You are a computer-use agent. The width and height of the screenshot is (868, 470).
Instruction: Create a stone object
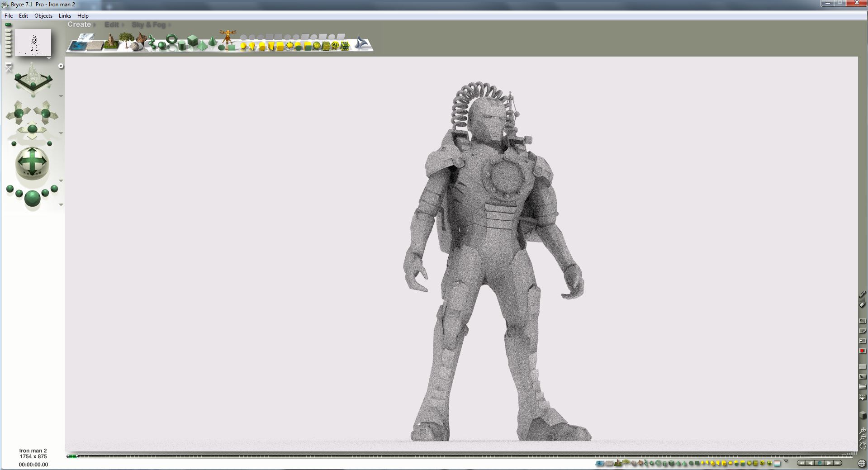[134, 46]
